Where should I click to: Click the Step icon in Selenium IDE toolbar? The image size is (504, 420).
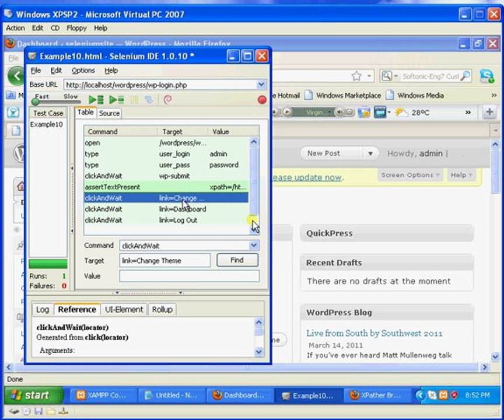tap(149, 100)
